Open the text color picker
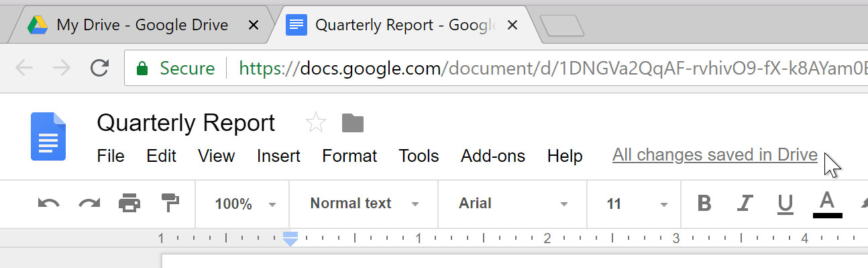This screenshot has height=268, width=868. (827, 204)
